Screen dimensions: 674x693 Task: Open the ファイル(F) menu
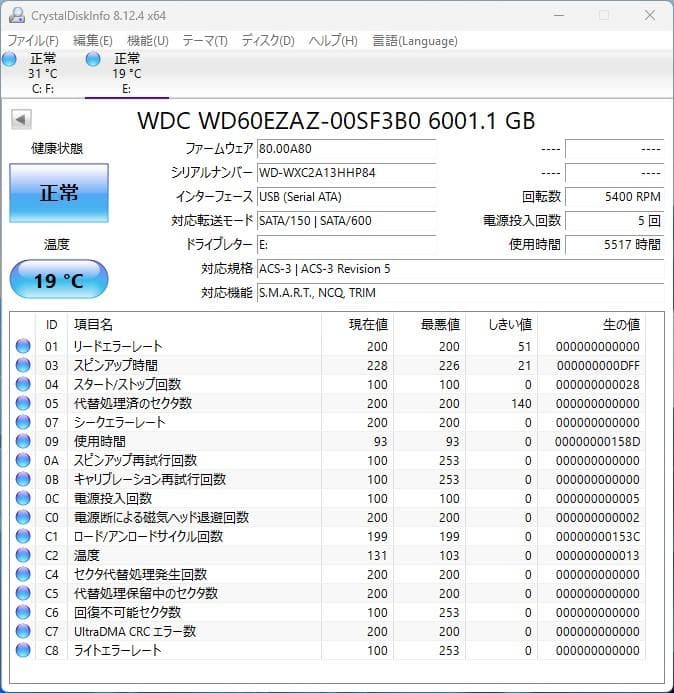(x=33, y=41)
